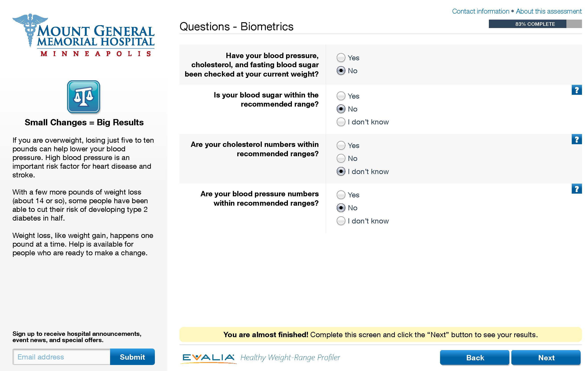Choose Yes for blood pressure within ranges
Viewport: 588px width, 371px height.
(x=341, y=195)
